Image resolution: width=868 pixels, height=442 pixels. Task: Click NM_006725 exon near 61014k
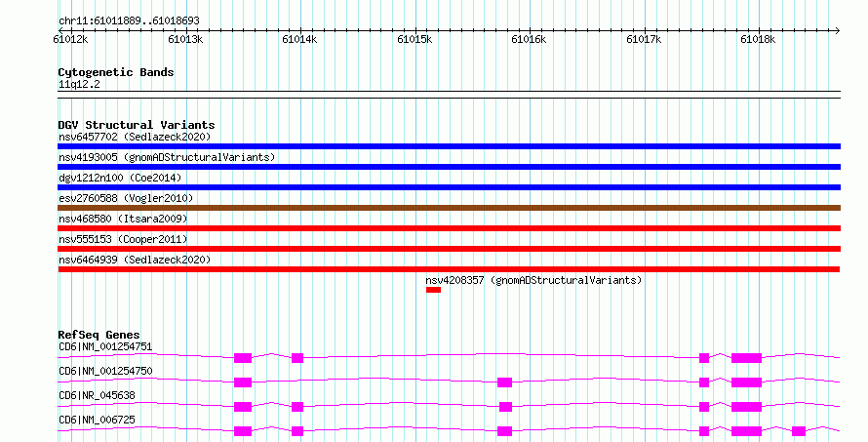click(x=297, y=431)
